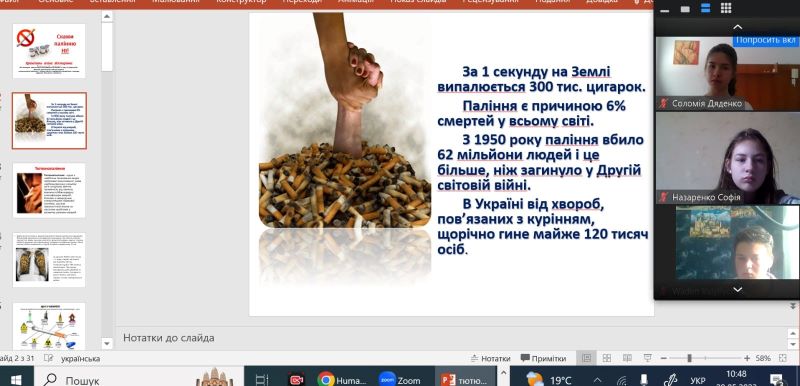The height and width of the screenshot is (386, 800).
Task: Toggle Нотатки notes pane
Action: pos(490,358)
